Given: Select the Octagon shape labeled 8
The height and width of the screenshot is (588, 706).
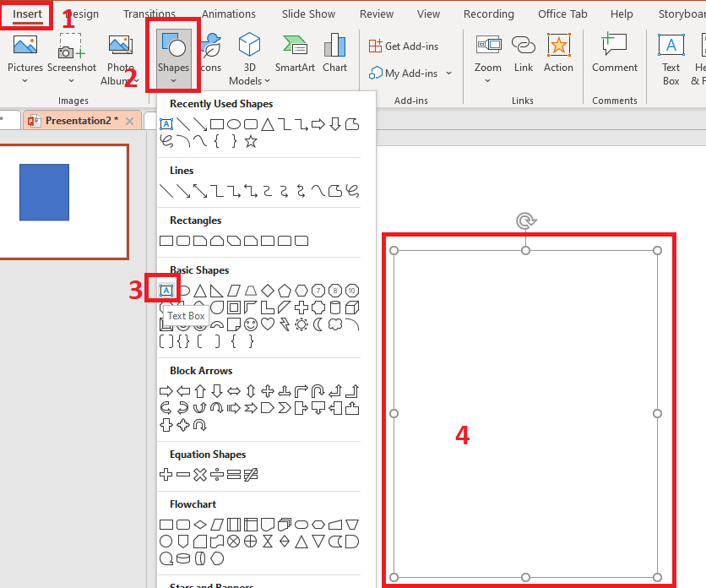Looking at the screenshot, I should (335, 291).
